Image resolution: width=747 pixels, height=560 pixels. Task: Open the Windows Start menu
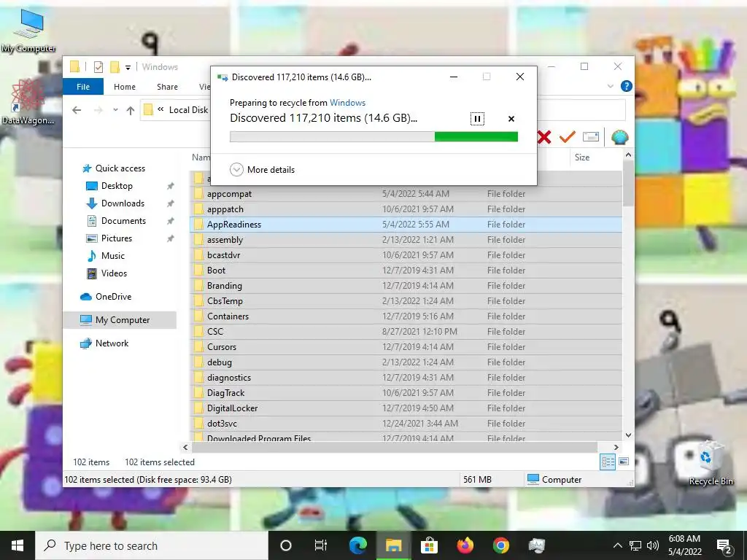tap(18, 545)
